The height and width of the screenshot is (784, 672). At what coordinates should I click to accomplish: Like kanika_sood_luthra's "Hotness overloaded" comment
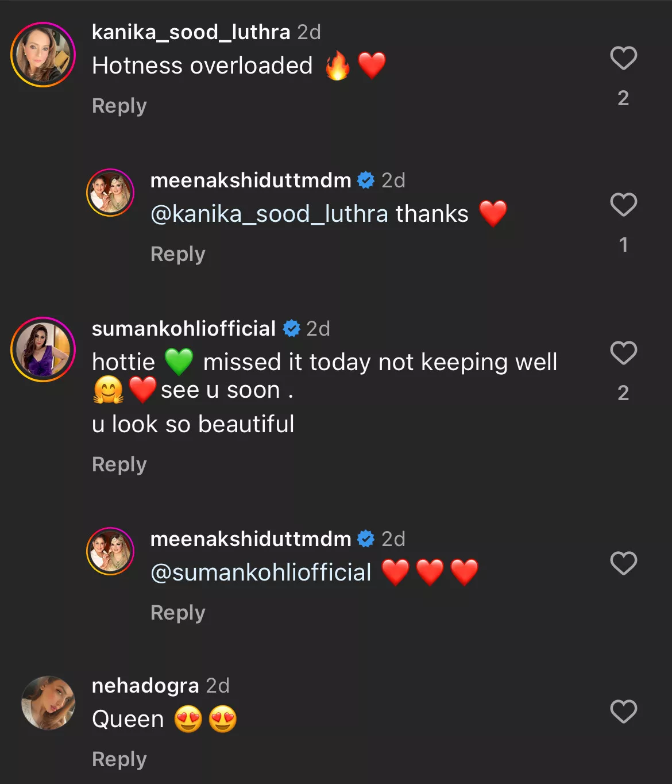(623, 58)
